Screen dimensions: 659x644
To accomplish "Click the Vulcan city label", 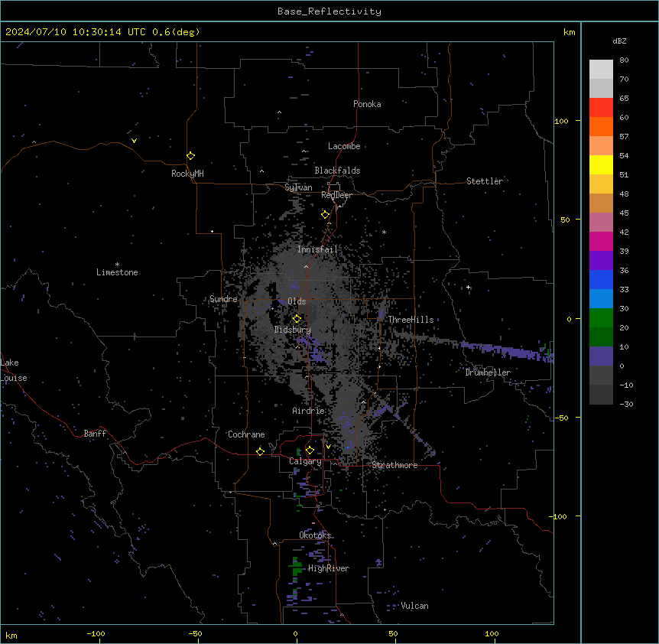I will click(x=414, y=606).
